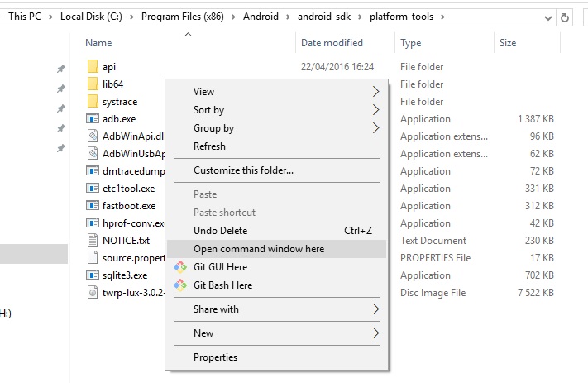The image size is (588, 383).
Task: Navigate to Android in the breadcrumb path
Action: coord(261,17)
